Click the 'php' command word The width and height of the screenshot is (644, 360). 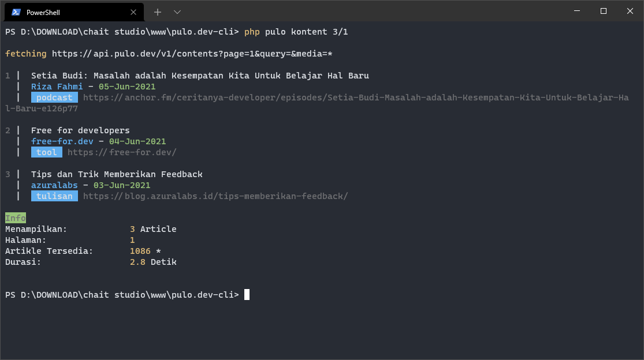click(252, 32)
